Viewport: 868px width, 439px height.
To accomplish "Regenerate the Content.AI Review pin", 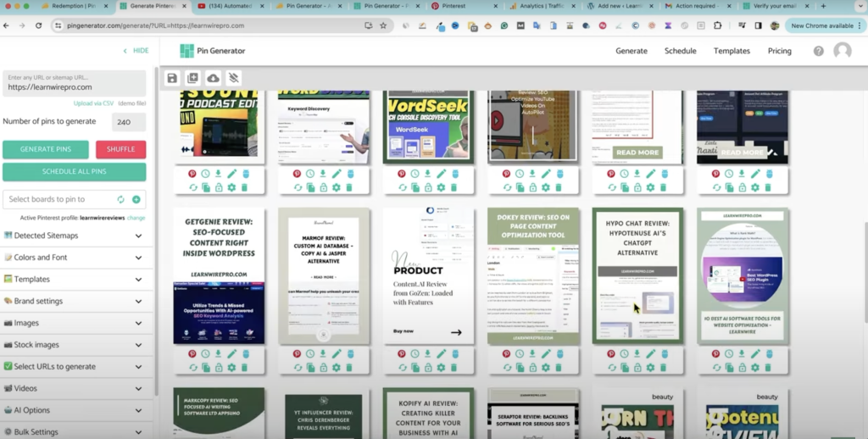I will [x=403, y=368].
